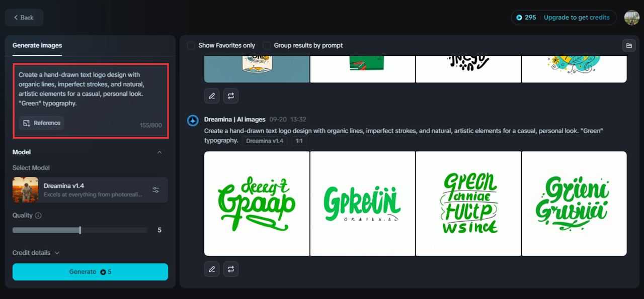Click the credits coin icon beside 295
The height and width of the screenshot is (299, 644).
point(519,17)
